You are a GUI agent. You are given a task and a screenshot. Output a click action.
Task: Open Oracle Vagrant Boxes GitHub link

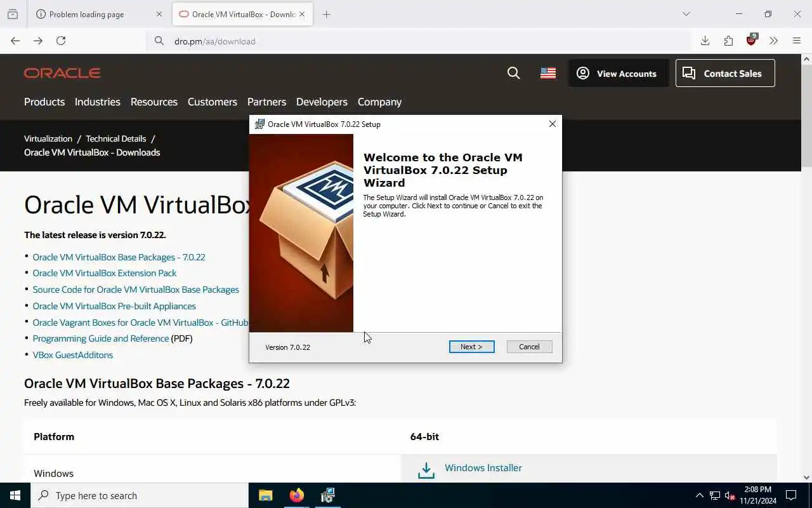(140, 323)
